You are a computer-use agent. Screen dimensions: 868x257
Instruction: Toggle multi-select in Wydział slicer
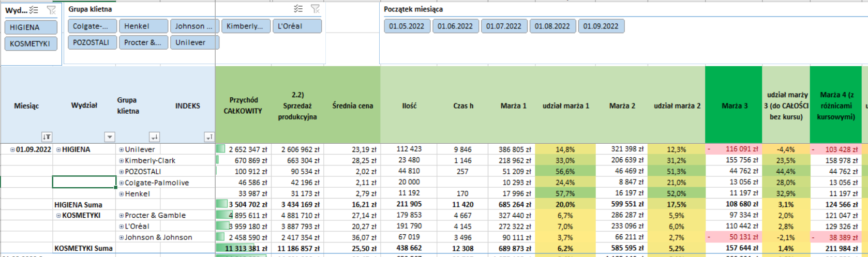click(x=34, y=10)
